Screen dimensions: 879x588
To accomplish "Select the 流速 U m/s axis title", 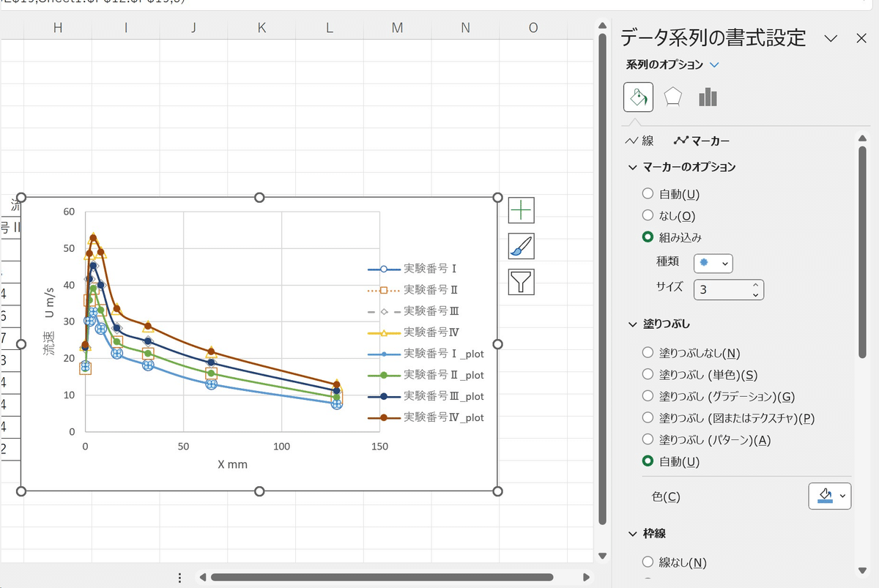I will pos(48,320).
